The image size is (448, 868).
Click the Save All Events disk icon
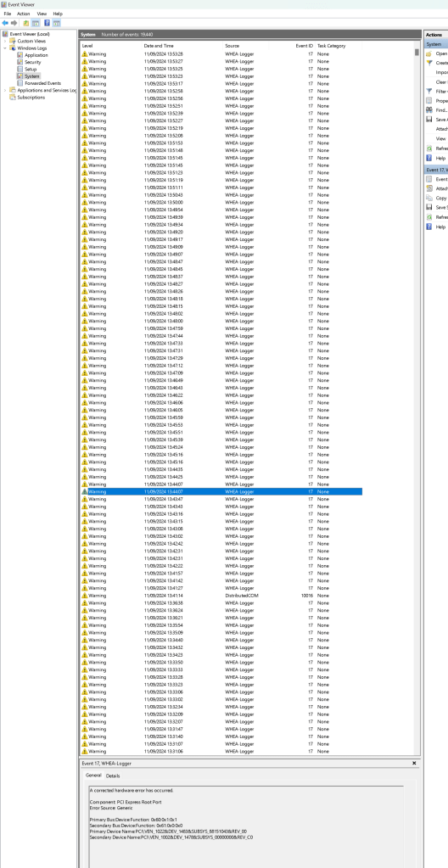click(x=428, y=120)
